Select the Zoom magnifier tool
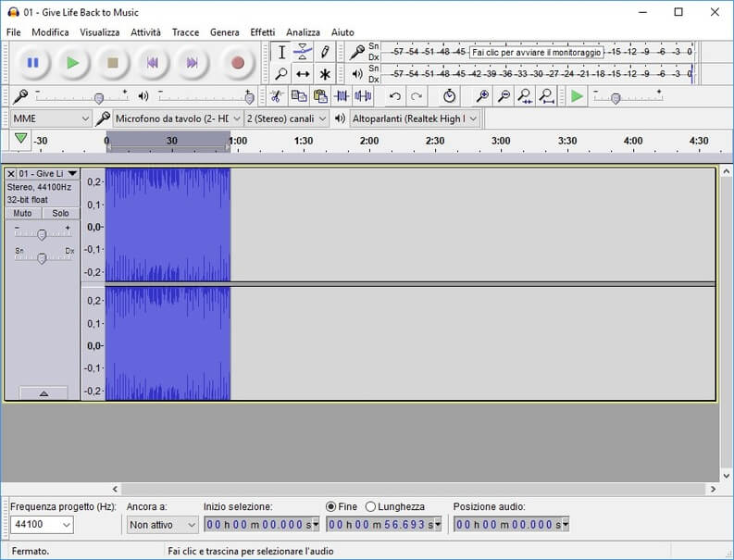The width and height of the screenshot is (734, 560). click(281, 73)
